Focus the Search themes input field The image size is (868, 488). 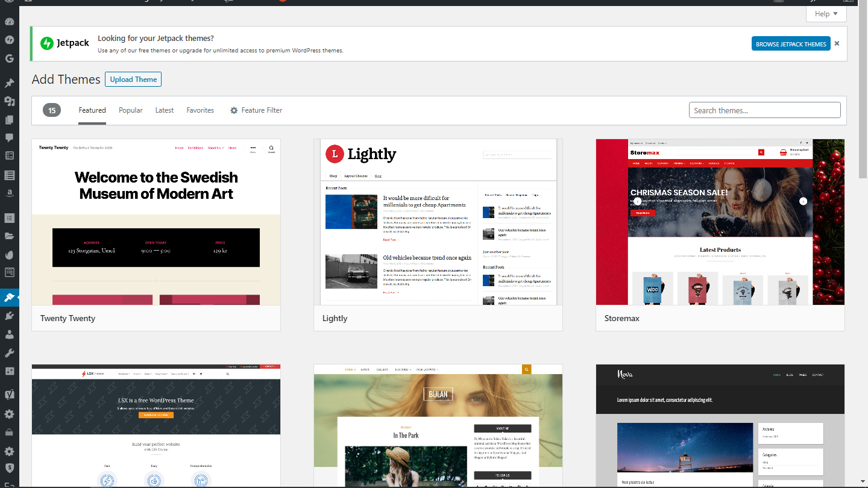pos(765,110)
